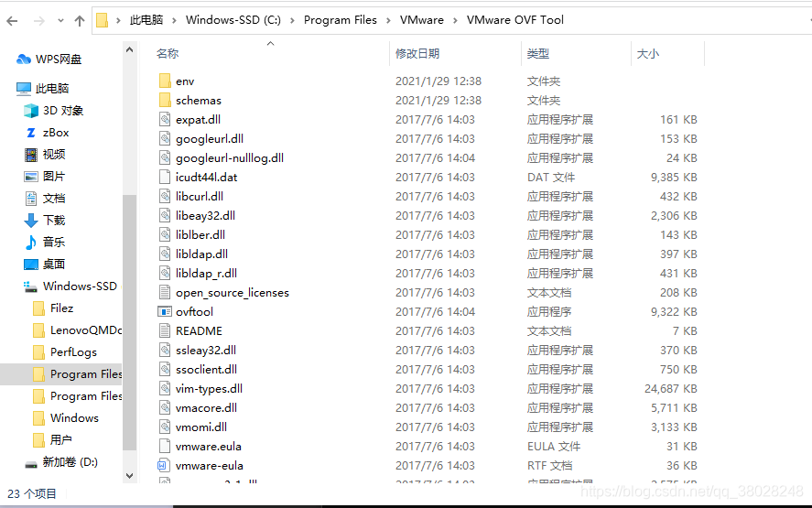Click 此电脑 in the address breadcrumb

point(146,20)
